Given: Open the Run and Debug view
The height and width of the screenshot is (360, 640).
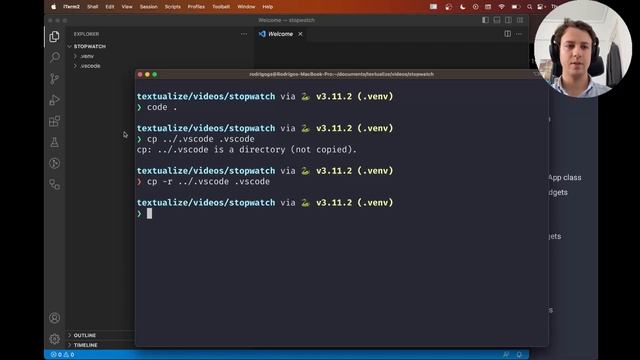Looking at the screenshot, I should pyautogui.click(x=54, y=100).
